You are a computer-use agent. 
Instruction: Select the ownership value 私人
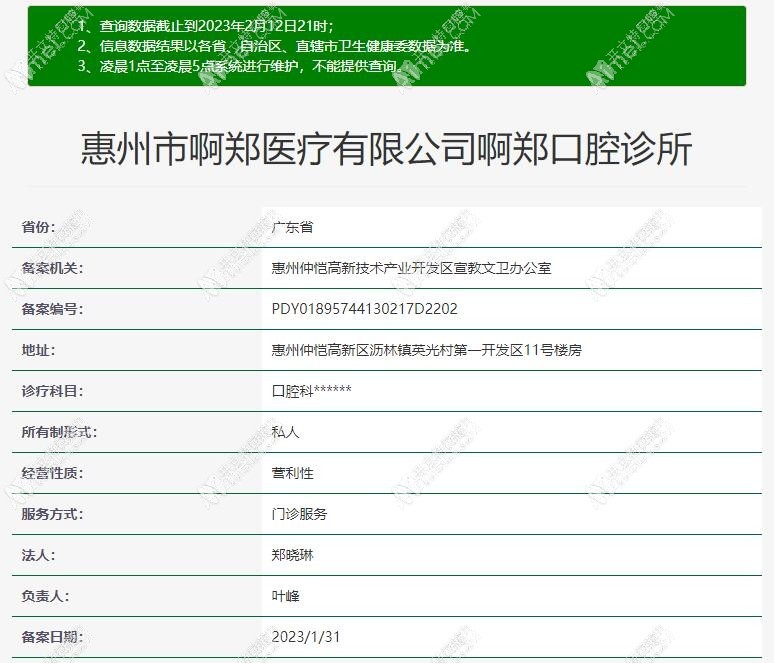coord(285,432)
